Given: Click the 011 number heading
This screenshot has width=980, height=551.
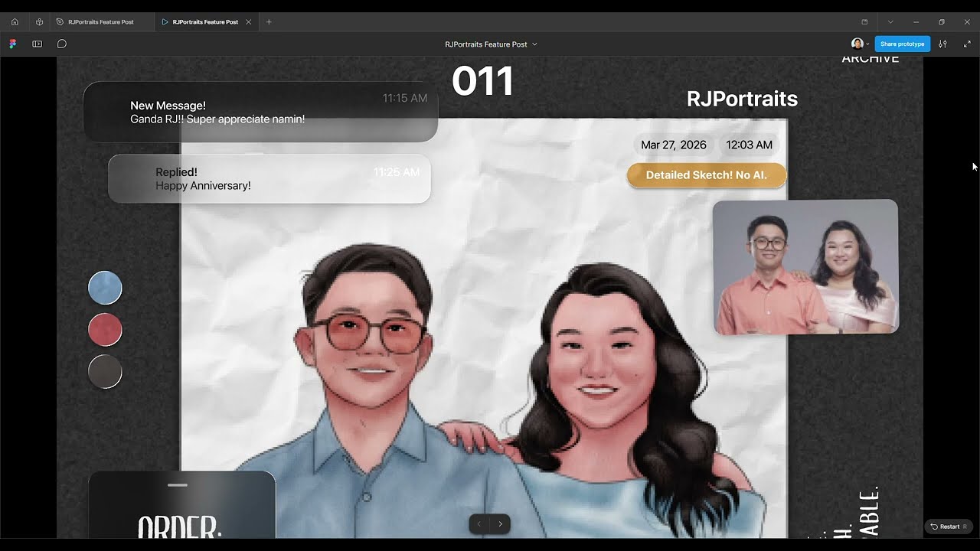Looking at the screenshot, I should click(482, 81).
